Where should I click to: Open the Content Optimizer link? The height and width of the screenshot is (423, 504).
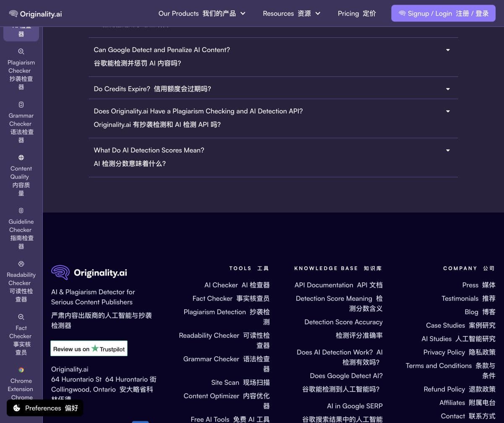(227, 401)
